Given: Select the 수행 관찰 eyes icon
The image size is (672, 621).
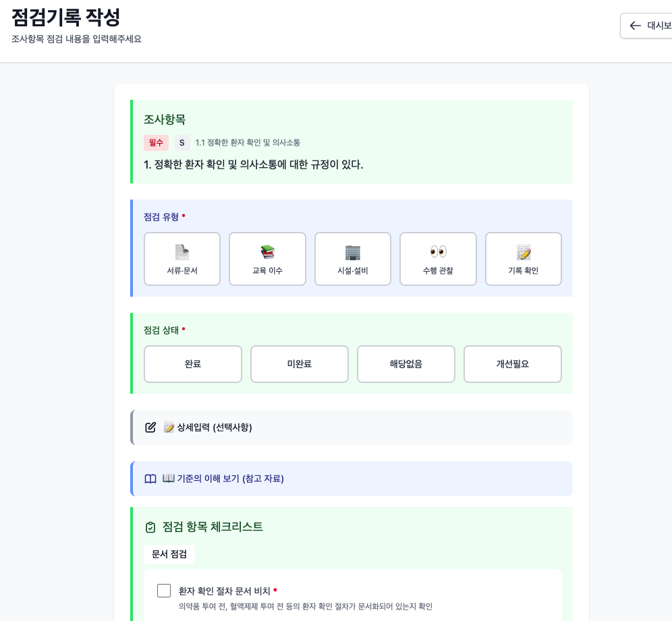Looking at the screenshot, I should click(x=437, y=252).
